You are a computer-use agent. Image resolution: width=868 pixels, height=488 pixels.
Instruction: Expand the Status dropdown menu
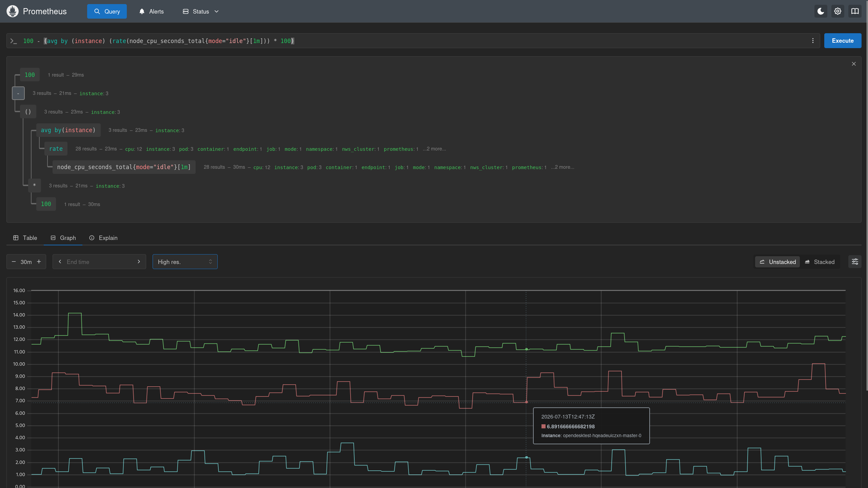point(201,11)
